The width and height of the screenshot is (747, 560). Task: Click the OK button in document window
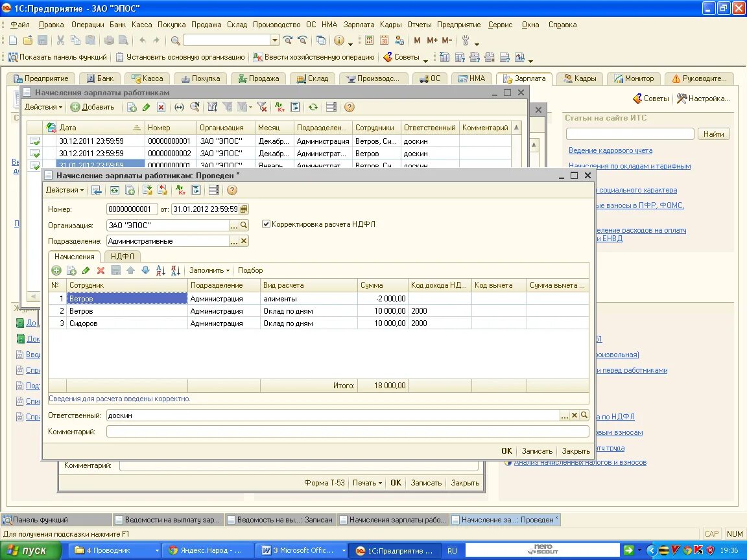(x=507, y=451)
